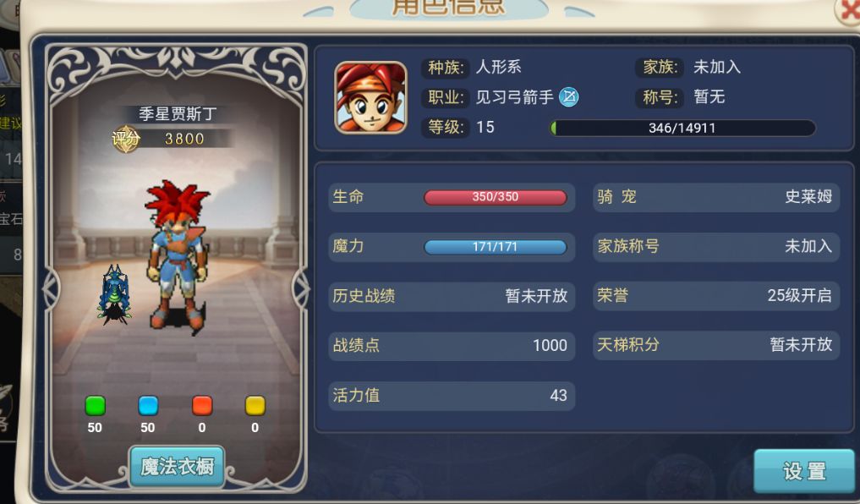The width and height of the screenshot is (860, 504).
Task: Open the 魔法衣橱 wardrobe button
Action: point(177,467)
